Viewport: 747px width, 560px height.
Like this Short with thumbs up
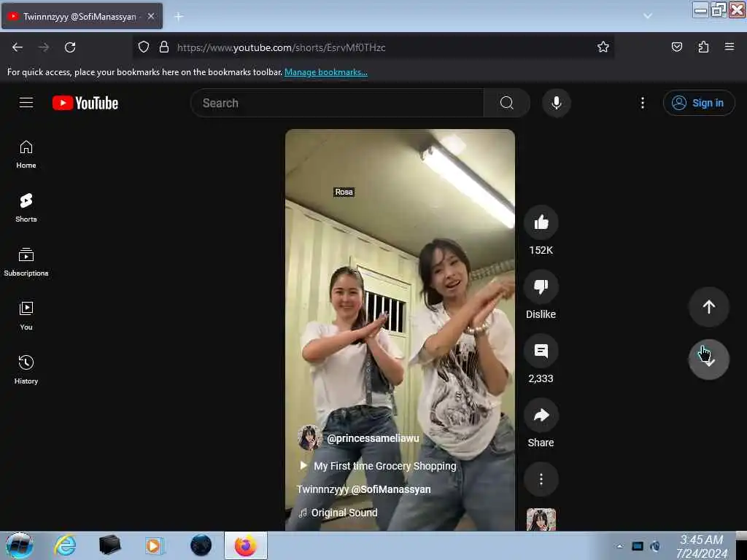click(541, 222)
